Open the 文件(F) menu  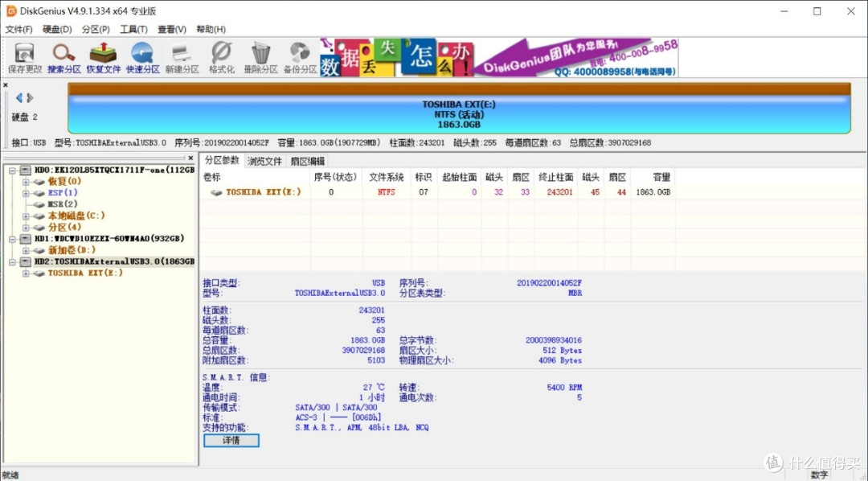(x=18, y=30)
